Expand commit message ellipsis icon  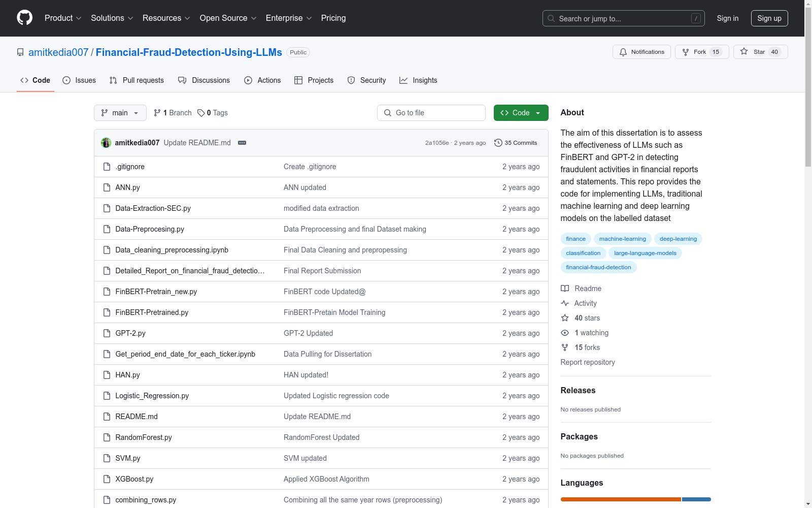[x=242, y=143]
